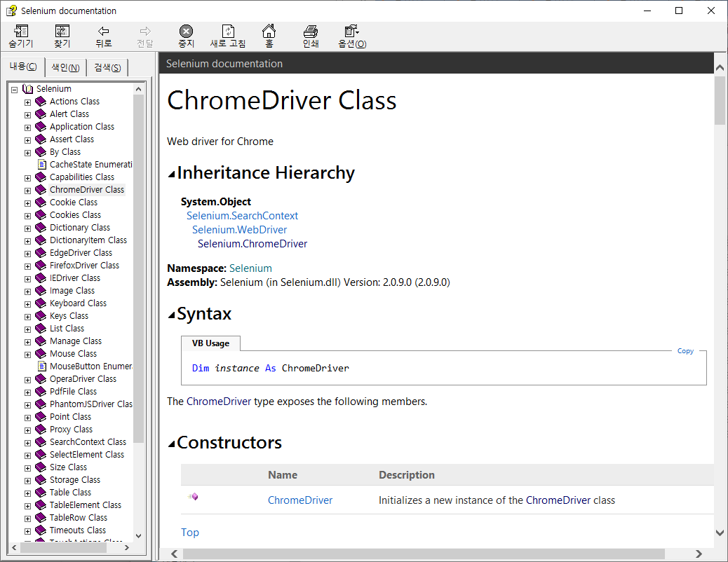The image size is (728, 562).
Task: Select Keys Class tree item
Action: pyautogui.click(x=69, y=315)
